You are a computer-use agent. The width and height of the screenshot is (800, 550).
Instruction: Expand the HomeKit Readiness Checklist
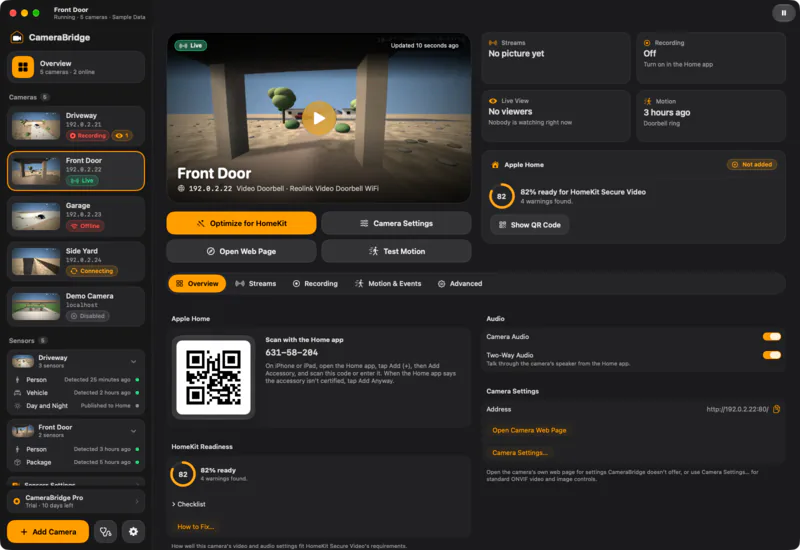pyautogui.click(x=188, y=504)
